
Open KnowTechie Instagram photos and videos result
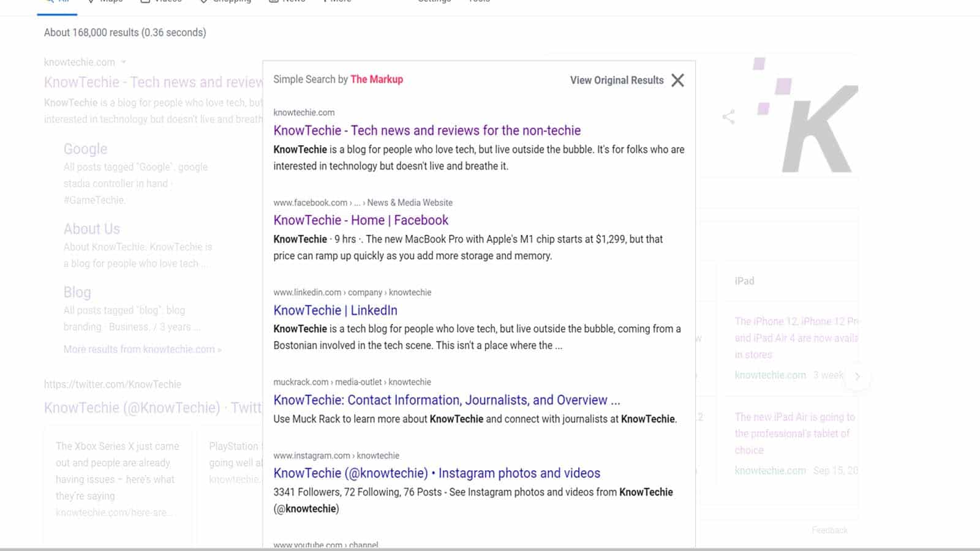pyautogui.click(x=437, y=473)
